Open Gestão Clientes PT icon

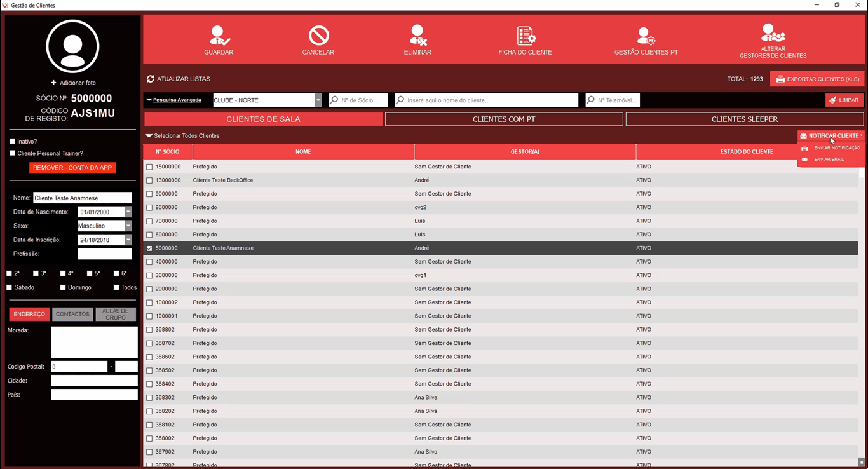[x=646, y=36]
